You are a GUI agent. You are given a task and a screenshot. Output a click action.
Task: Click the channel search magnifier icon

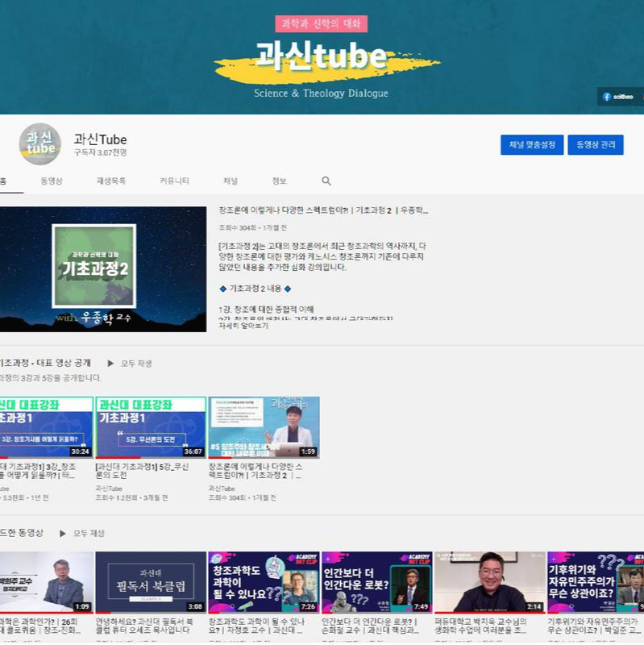tap(326, 181)
